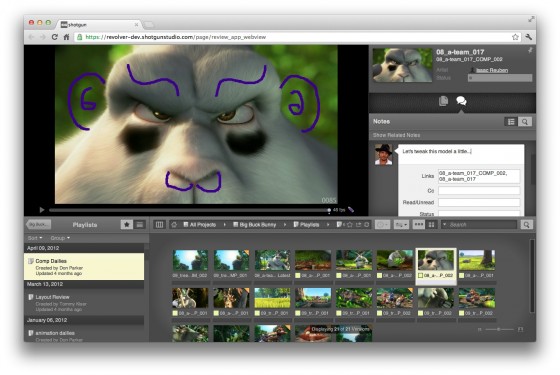This screenshot has height=375, width=560.
Task: Select the pencil annotation tool
Action: pos(351,210)
